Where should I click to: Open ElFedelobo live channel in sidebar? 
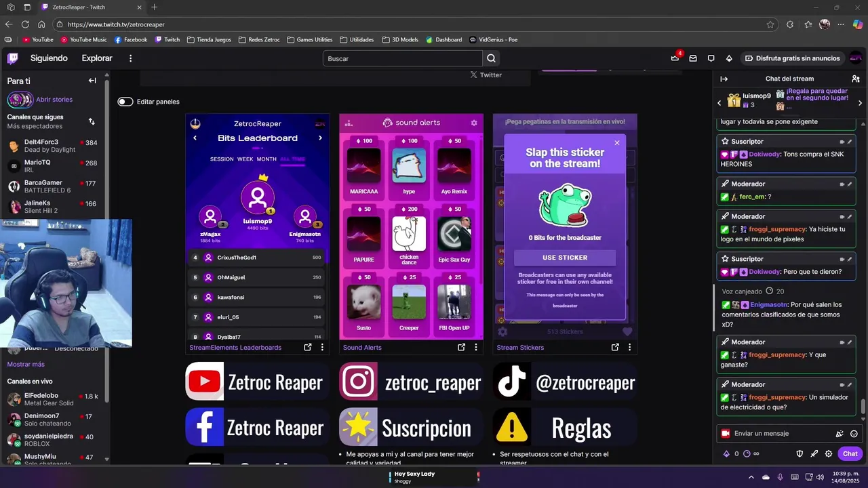[x=53, y=399]
